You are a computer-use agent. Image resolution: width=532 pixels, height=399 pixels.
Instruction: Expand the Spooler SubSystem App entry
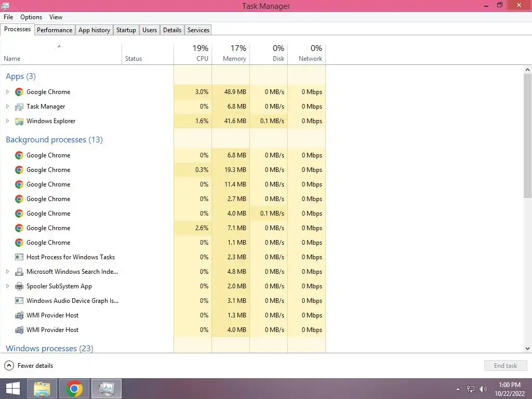click(x=7, y=286)
